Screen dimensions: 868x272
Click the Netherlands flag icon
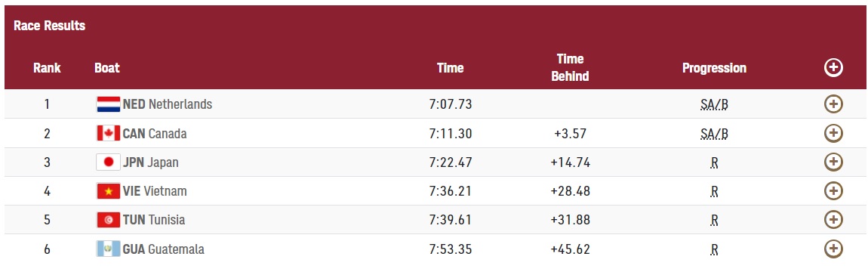click(x=108, y=104)
